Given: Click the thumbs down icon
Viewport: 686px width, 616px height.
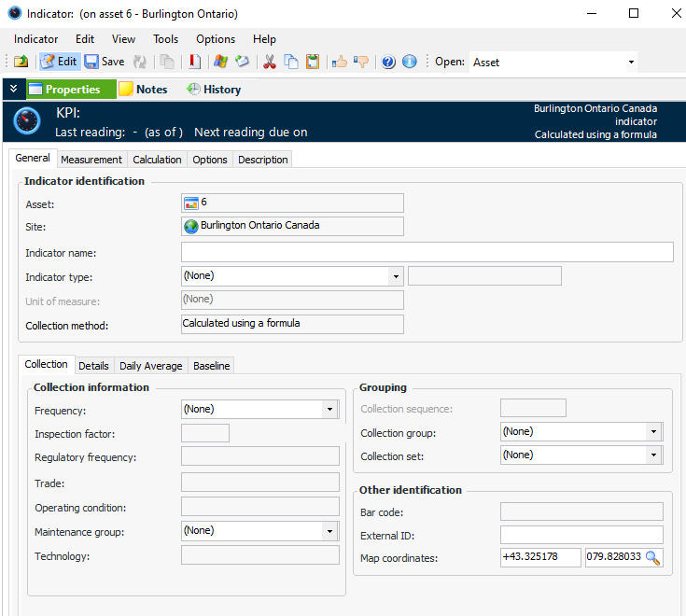Looking at the screenshot, I should coord(361,62).
